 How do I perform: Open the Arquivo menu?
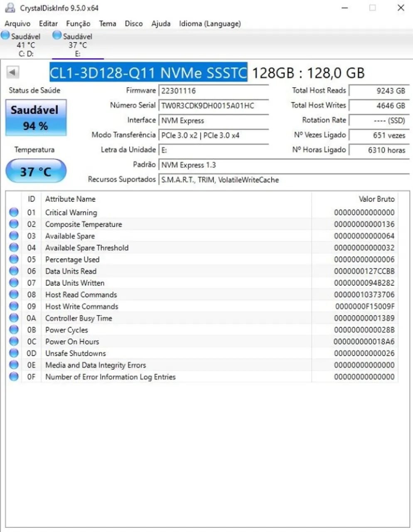click(17, 24)
